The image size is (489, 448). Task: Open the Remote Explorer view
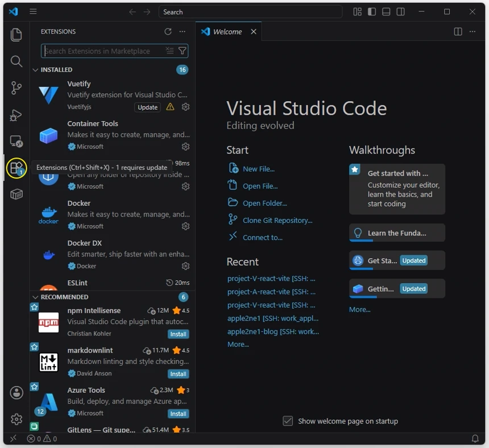pos(16,141)
